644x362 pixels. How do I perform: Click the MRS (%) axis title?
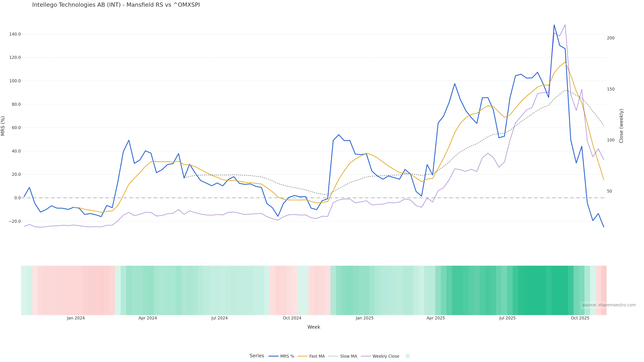point(3,126)
